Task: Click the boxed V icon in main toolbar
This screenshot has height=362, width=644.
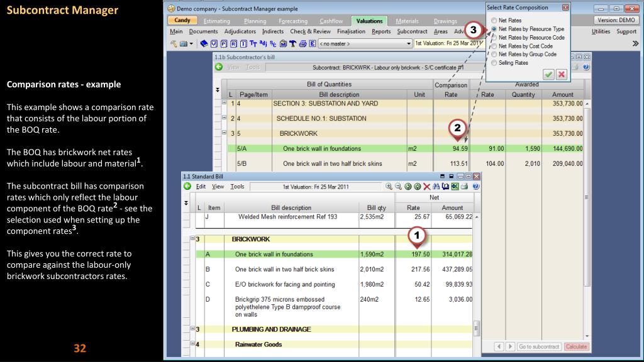Action: point(214,43)
